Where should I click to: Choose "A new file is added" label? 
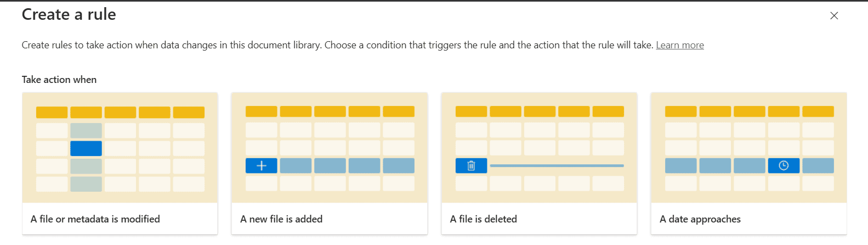coord(281,219)
